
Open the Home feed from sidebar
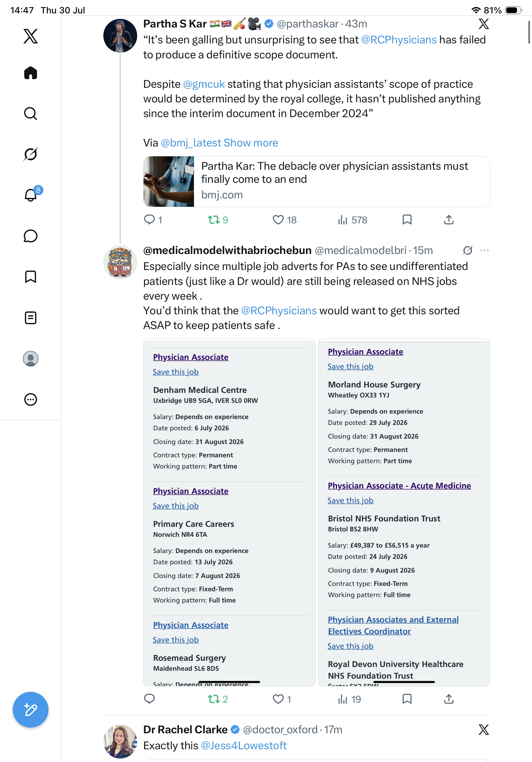(31, 73)
